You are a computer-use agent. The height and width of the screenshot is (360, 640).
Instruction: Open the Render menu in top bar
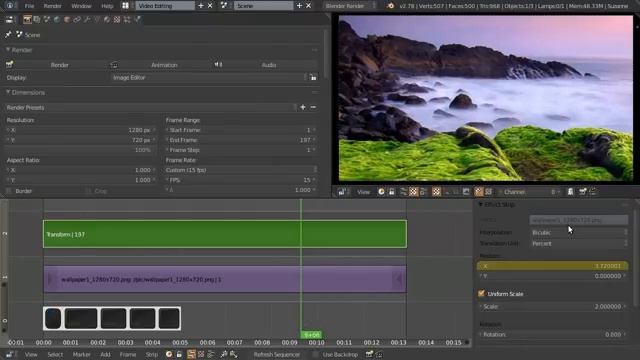coord(52,6)
